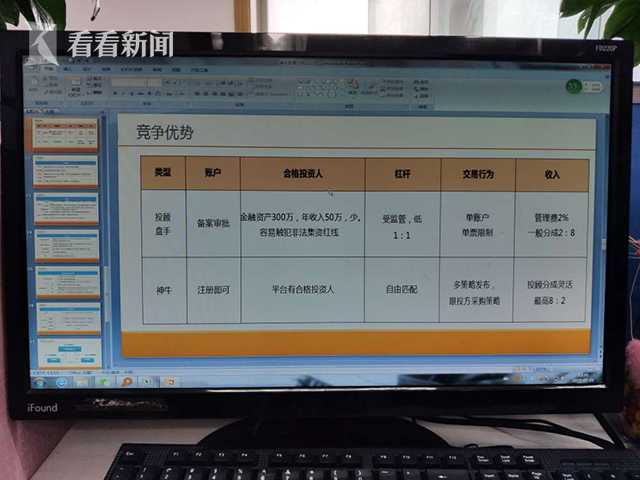Screen dimensions: 640x480
Task: Open the green app icon in the taskbar
Action: point(104,382)
